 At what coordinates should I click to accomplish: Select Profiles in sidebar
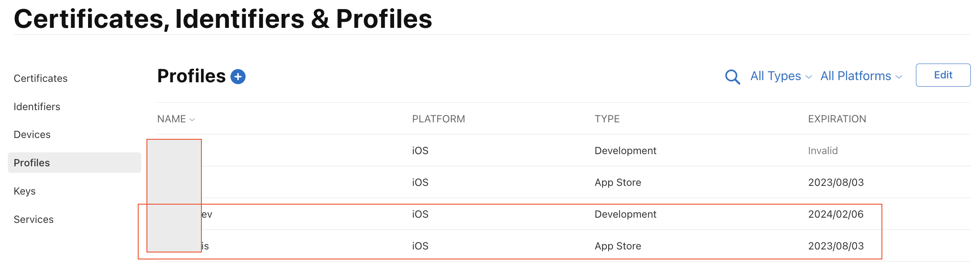point(75,162)
